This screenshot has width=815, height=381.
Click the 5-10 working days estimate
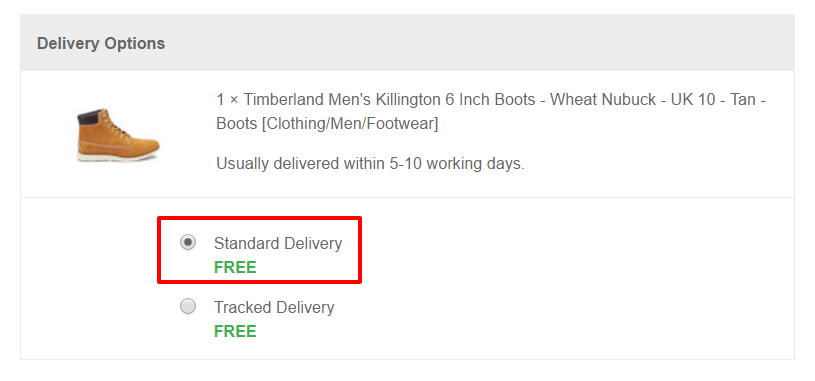pyautogui.click(x=456, y=164)
